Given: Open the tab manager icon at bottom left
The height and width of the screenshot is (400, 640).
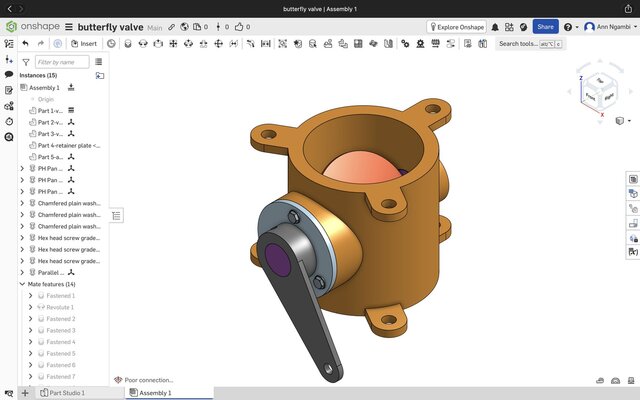Looking at the screenshot, I should click(x=9, y=393).
